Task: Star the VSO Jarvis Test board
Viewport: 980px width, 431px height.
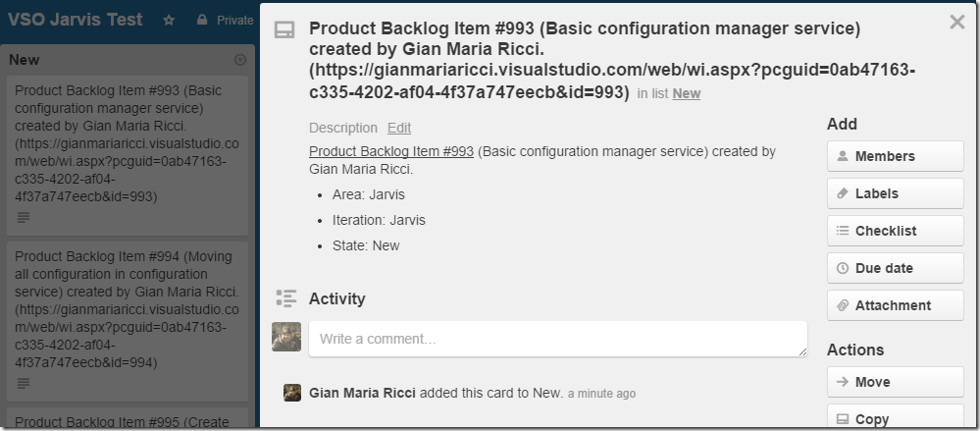Action: click(169, 20)
